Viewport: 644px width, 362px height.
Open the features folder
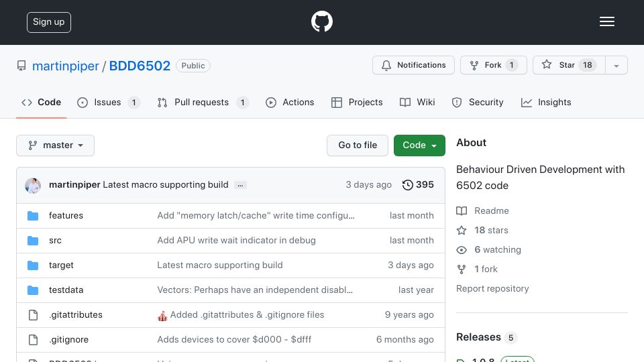[x=66, y=216]
